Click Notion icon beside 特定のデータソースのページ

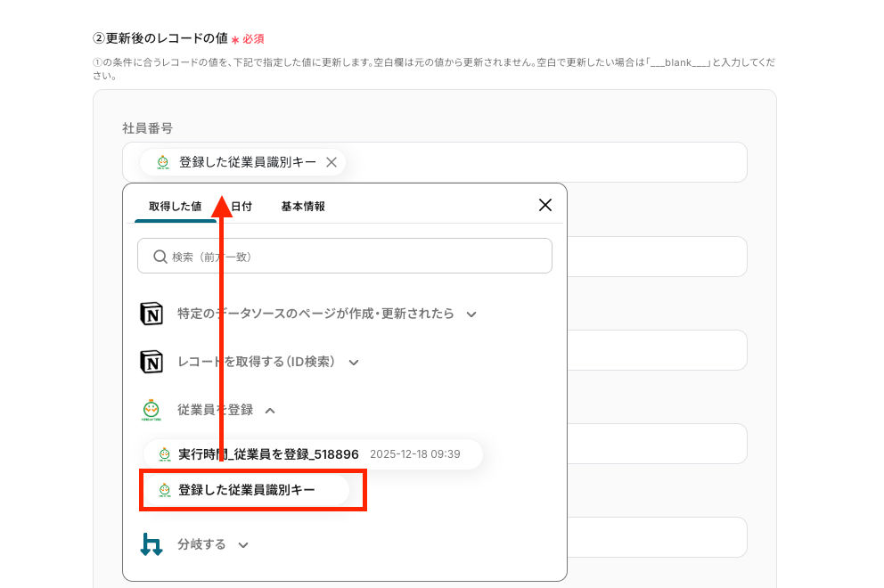[x=151, y=314]
